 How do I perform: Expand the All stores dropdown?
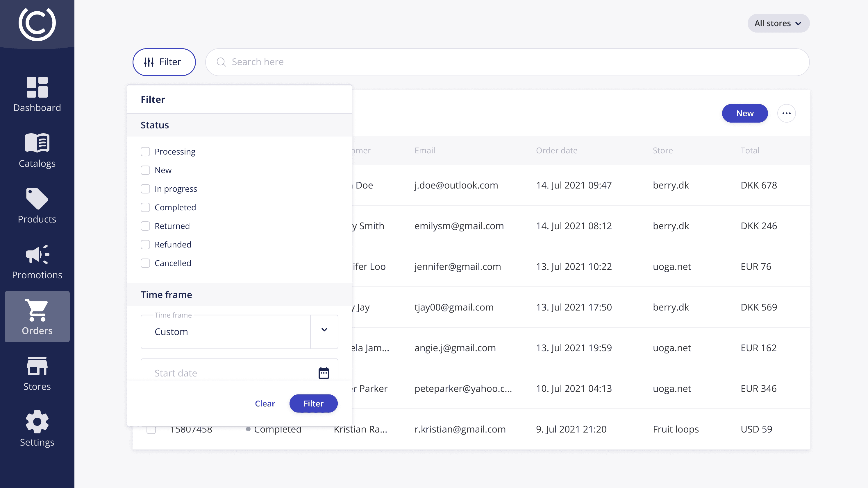click(x=778, y=23)
